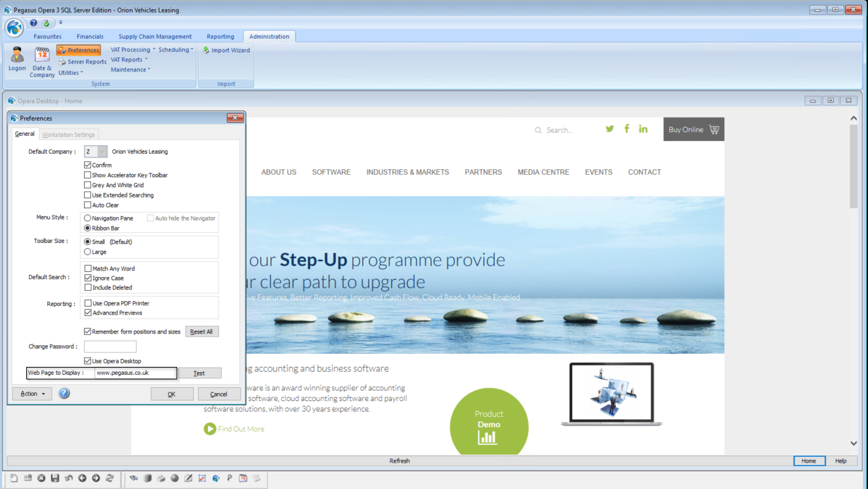Image resolution: width=868 pixels, height=489 pixels.
Task: Enable the Grey And White Grid checkbox
Action: (x=88, y=185)
